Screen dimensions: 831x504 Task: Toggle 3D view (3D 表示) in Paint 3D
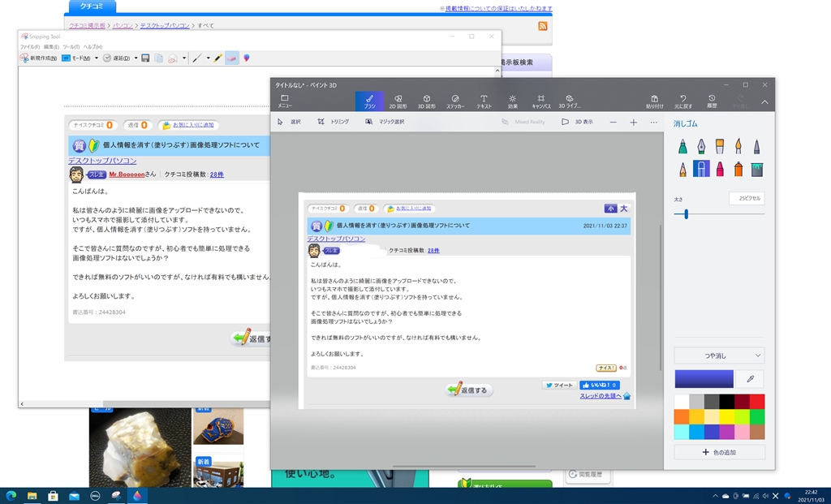point(577,122)
